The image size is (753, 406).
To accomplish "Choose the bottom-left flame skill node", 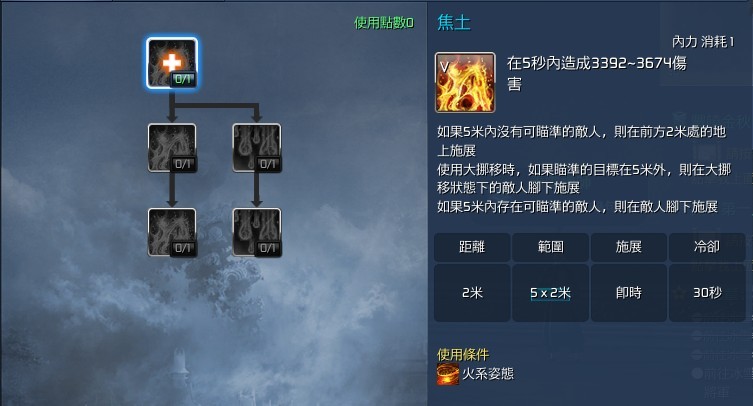I will [172, 232].
